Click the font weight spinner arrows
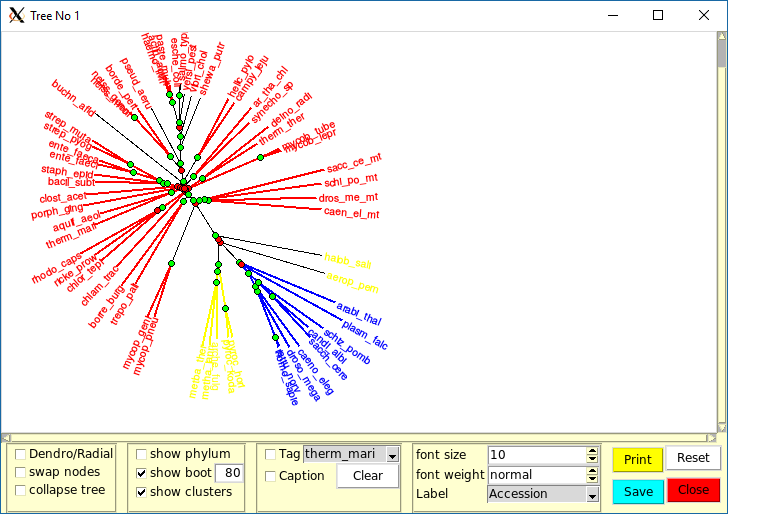This screenshot has height=514, width=768. tap(592, 474)
